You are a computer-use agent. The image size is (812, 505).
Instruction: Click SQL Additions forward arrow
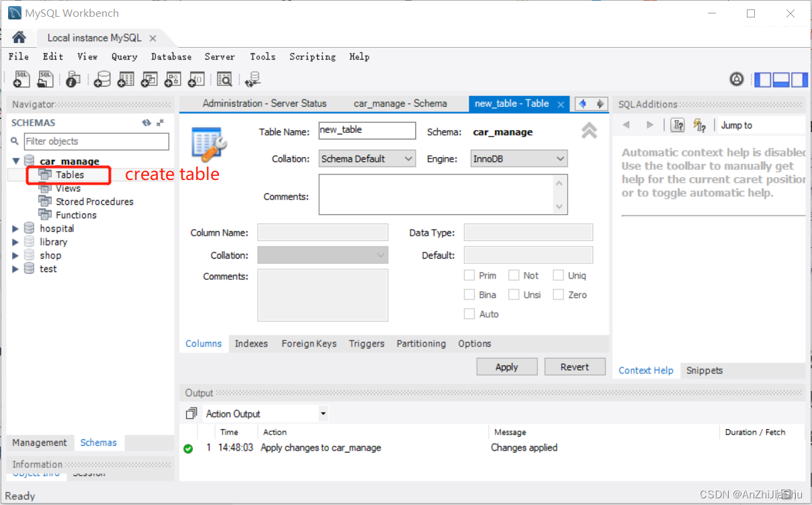649,125
